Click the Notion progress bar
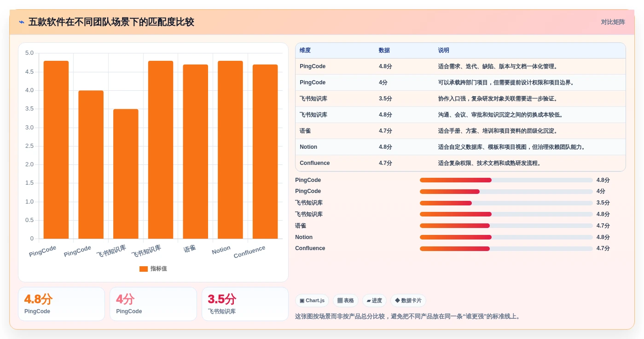This screenshot has width=644, height=339. [506, 237]
